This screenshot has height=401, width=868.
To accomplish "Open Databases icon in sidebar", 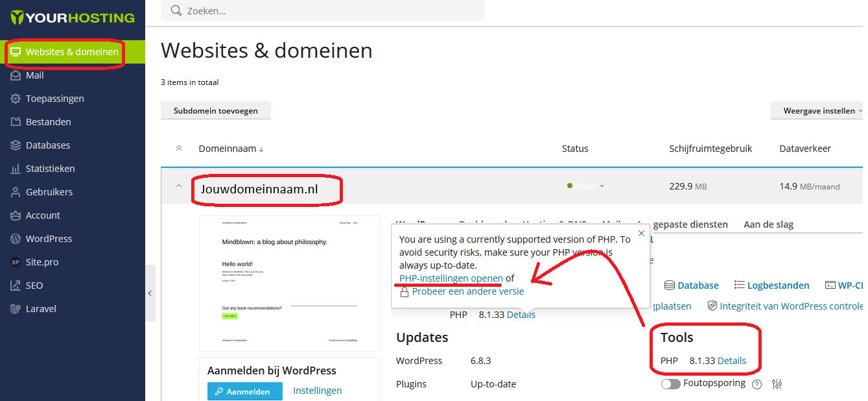I will point(16,145).
